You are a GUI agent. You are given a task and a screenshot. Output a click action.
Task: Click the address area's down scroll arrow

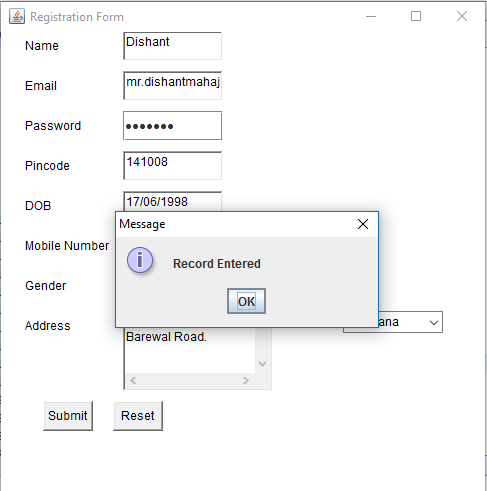pyautogui.click(x=263, y=364)
